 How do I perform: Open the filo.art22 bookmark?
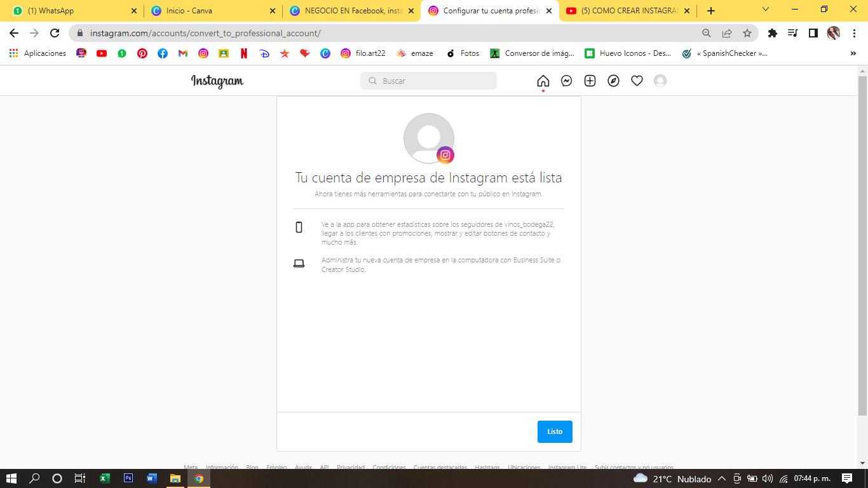[363, 53]
